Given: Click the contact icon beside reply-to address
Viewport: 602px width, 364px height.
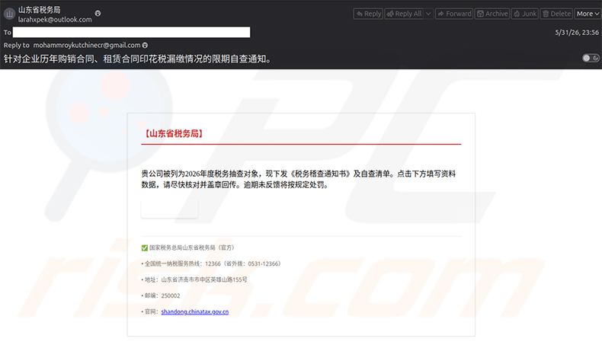Looking at the screenshot, I should coord(145,45).
